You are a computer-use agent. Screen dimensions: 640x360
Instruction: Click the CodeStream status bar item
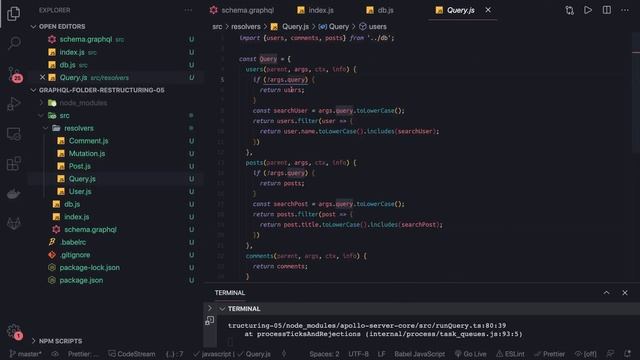pyautogui.click(x=131, y=354)
